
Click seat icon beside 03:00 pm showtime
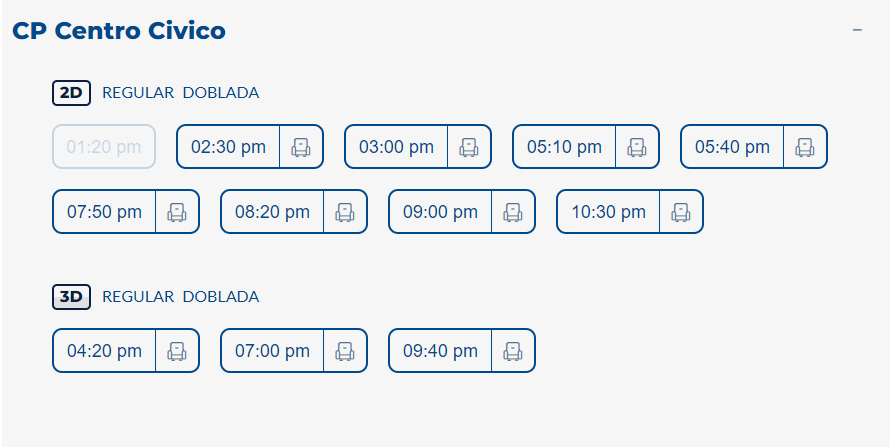click(469, 147)
